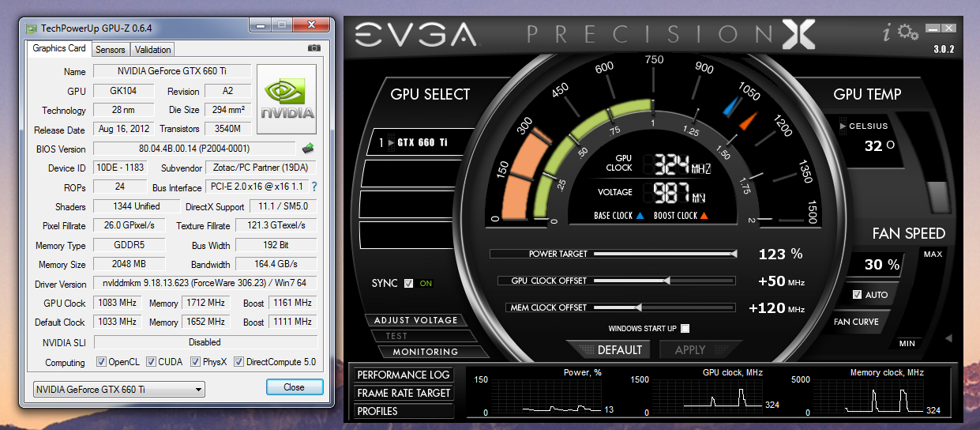This screenshot has height=430, width=980.
Task: Minimize the Precision X window
Action: click(x=933, y=28)
